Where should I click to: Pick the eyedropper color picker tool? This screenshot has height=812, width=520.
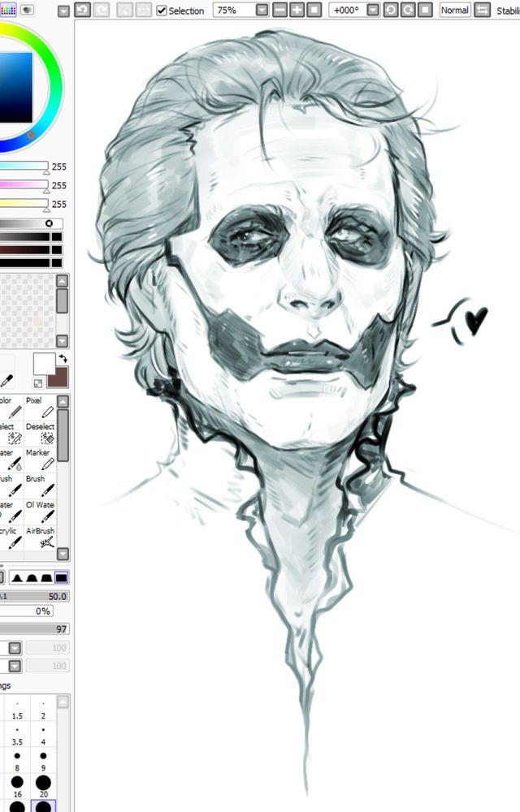(x=6, y=382)
